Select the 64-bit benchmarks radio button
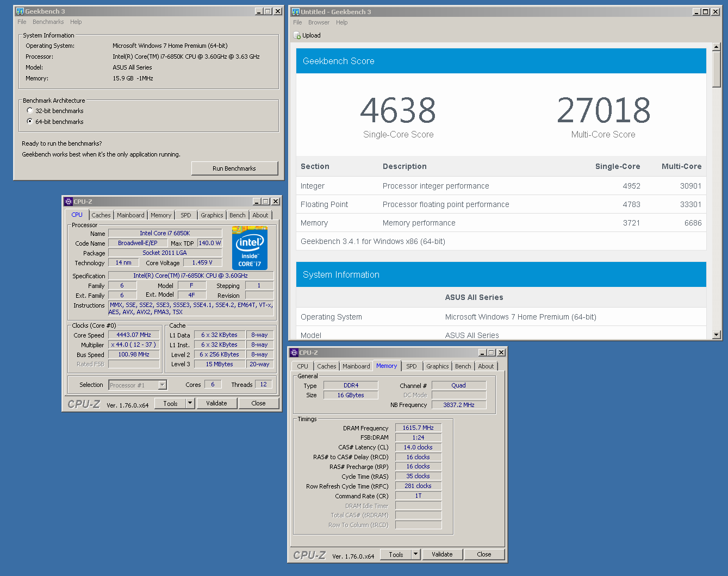728x576 pixels. (30, 121)
